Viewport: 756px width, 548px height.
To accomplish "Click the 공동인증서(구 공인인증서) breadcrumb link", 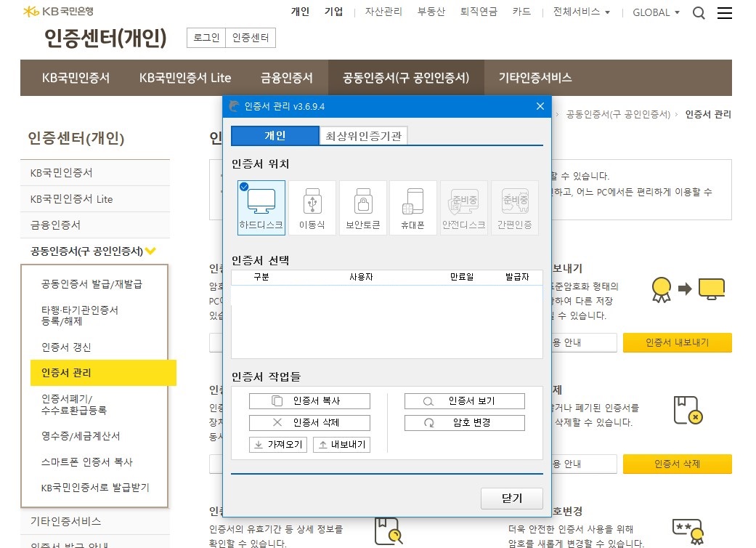I will (618, 114).
